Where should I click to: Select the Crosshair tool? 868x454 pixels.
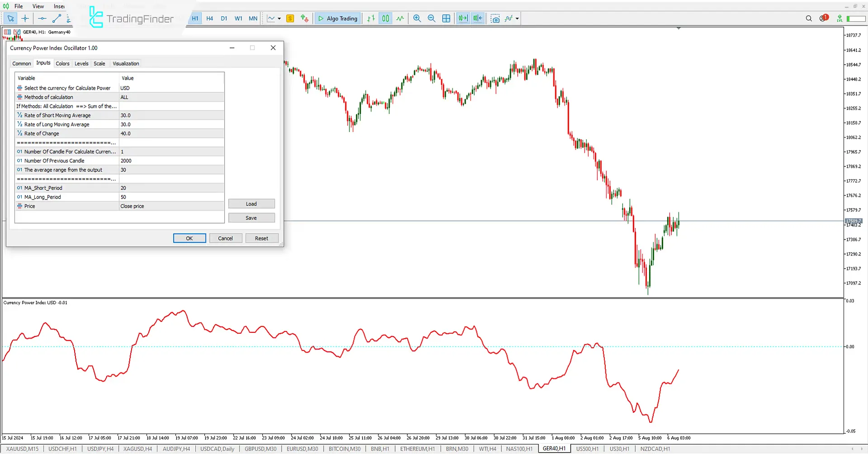click(x=25, y=19)
